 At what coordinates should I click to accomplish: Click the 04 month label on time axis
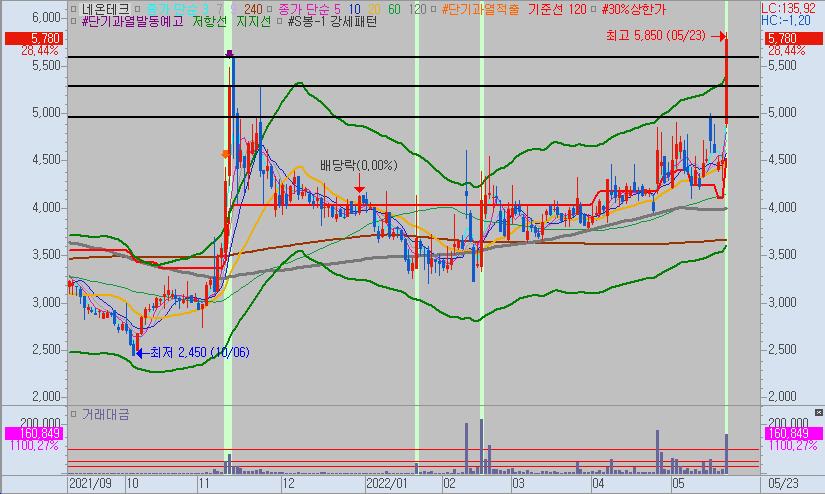(598, 483)
